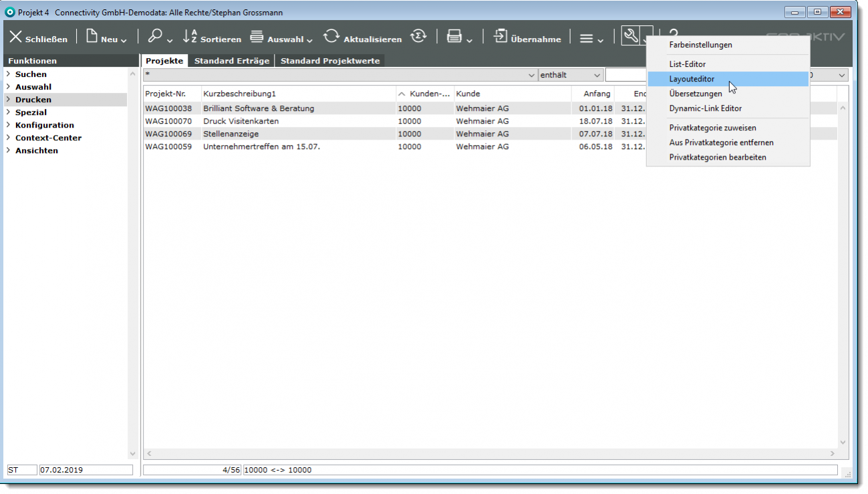Image resolution: width=868 pixels, height=494 pixels.
Task: Click the sum recalculation icon
Action: pos(418,36)
